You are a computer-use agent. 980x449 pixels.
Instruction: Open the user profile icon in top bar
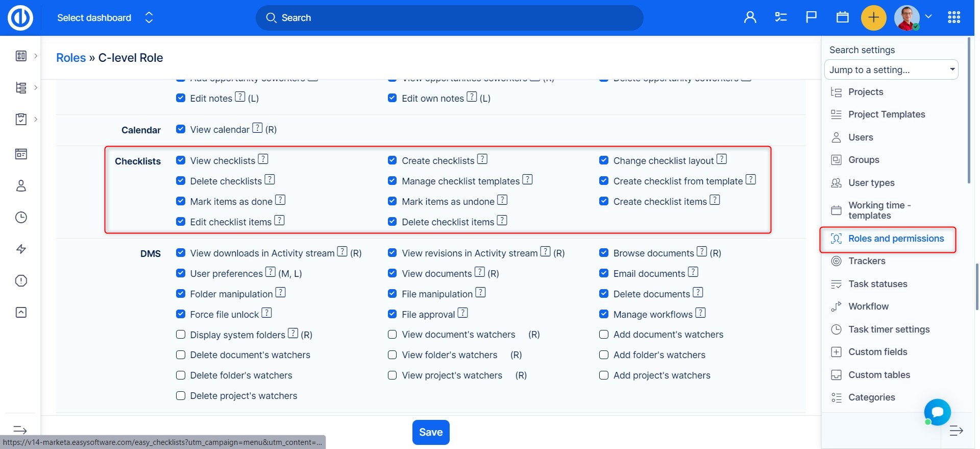[x=750, y=18]
